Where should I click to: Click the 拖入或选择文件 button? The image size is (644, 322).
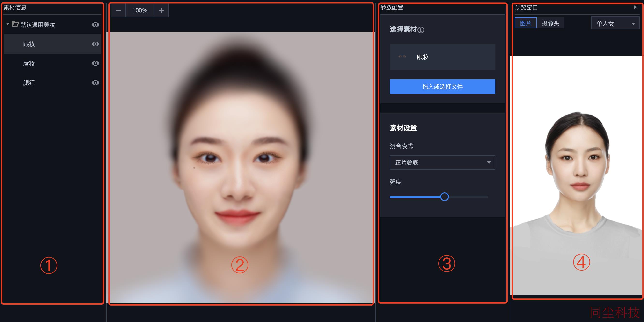pos(442,87)
